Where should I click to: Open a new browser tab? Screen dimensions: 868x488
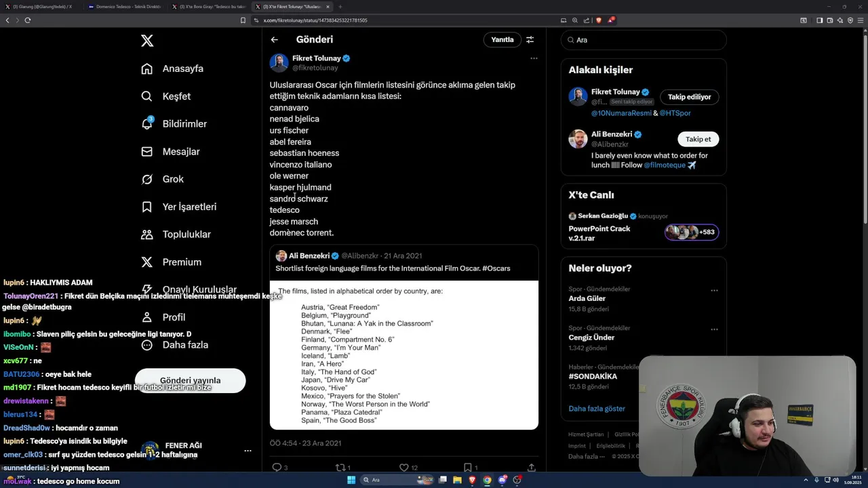pos(340,7)
